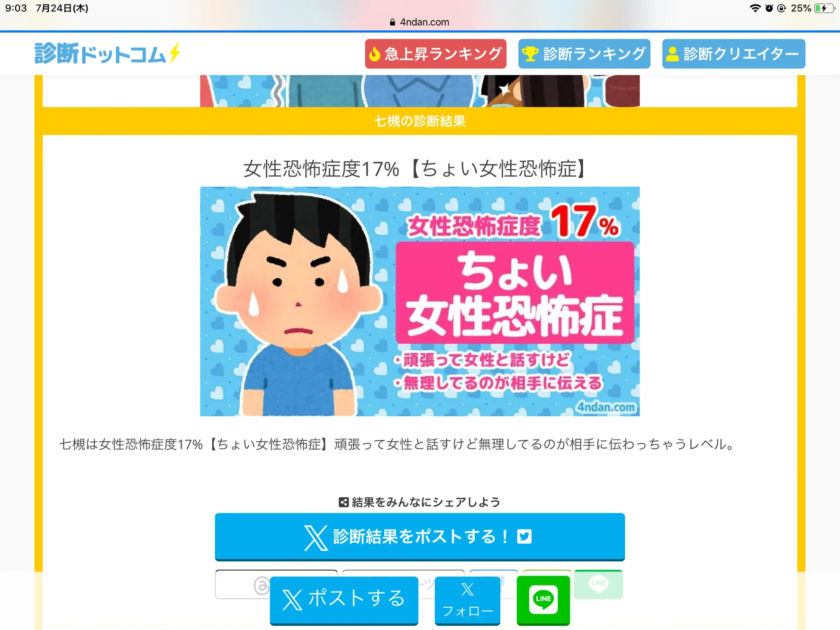Tap the large 診断結果をポストする button
The image size is (840, 630).
[x=420, y=537]
